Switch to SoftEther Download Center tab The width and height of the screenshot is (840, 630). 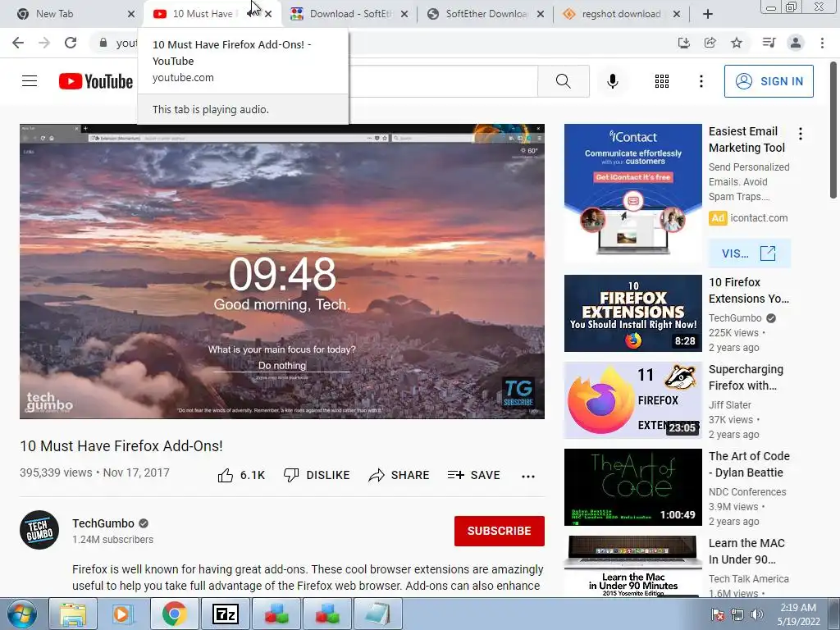click(486, 14)
